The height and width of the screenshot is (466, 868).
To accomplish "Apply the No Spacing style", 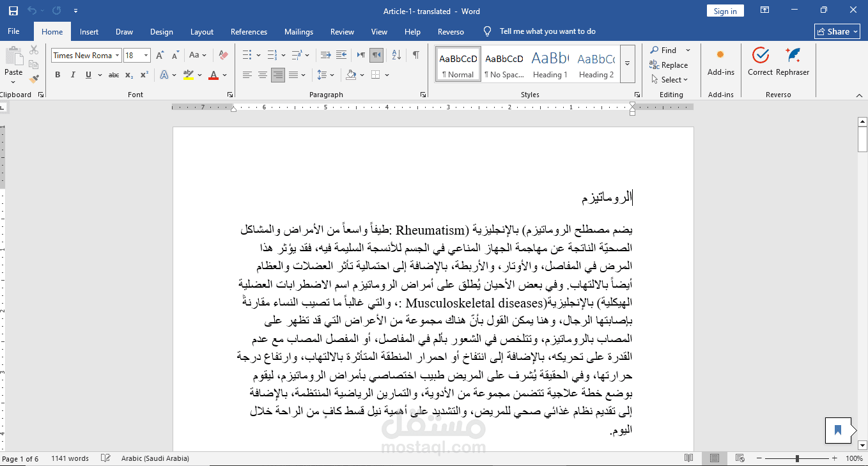I will pos(504,64).
